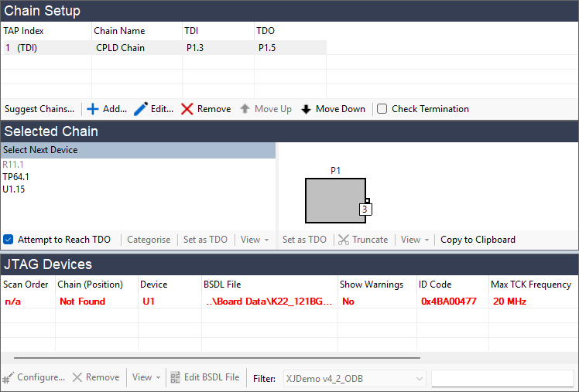Click the Configure wrench icon
The height and width of the screenshot is (392, 579).
(9, 377)
